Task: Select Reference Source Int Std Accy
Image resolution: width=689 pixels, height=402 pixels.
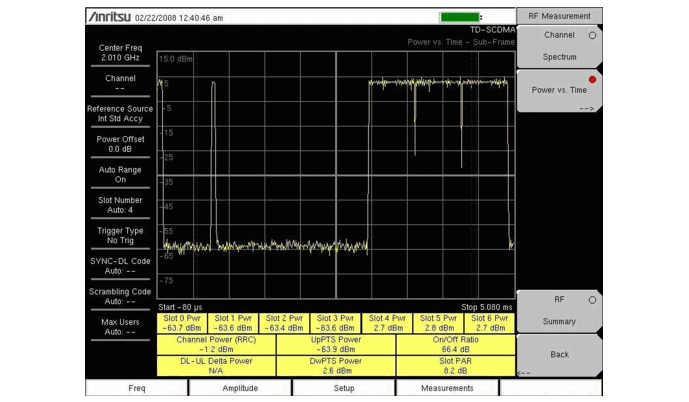Action: (x=120, y=114)
